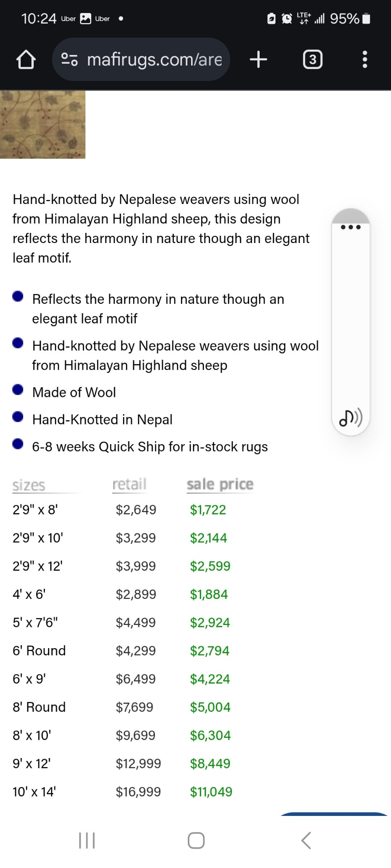Expand floating panel via three-dots handle
Viewport: 391px width, 868px height.
[350, 227]
